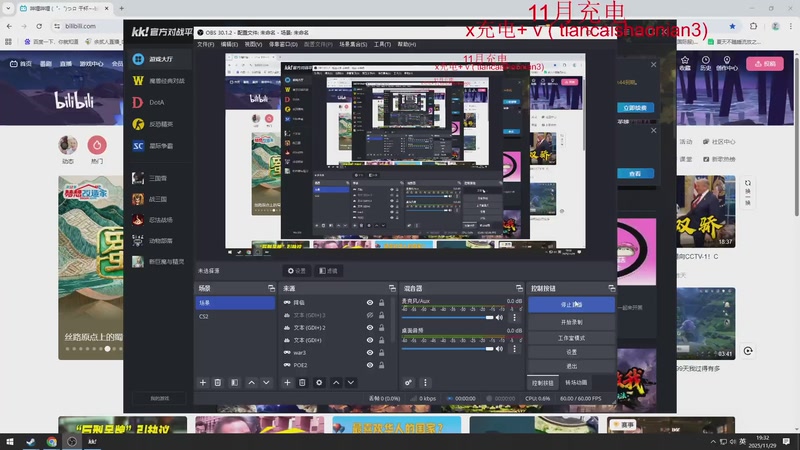Select the SC StarCraft icon in kk sidebar
The width and height of the screenshot is (800, 450).
[138, 146]
